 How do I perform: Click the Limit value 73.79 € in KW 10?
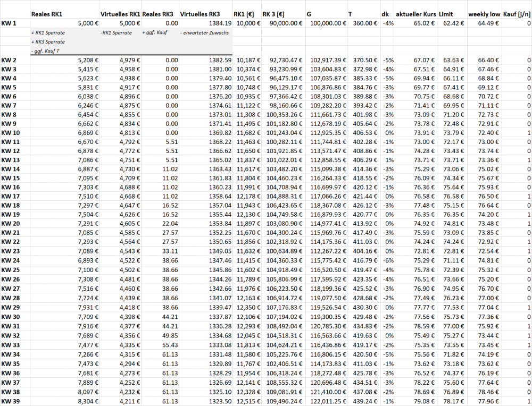tap(454, 133)
